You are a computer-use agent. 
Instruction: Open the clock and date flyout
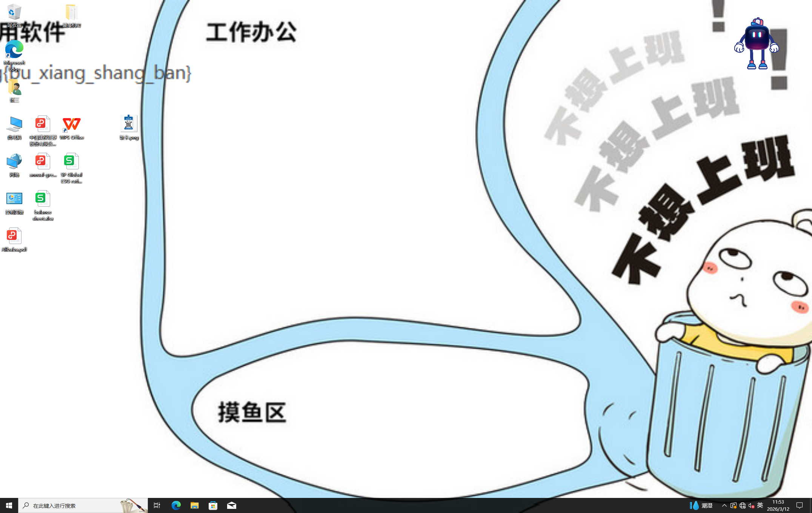[778, 505]
